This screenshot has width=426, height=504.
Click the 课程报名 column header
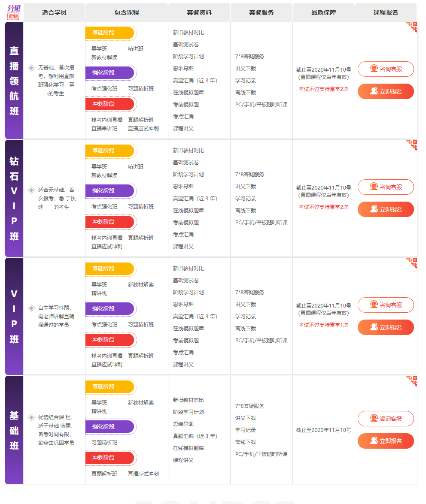(x=386, y=12)
